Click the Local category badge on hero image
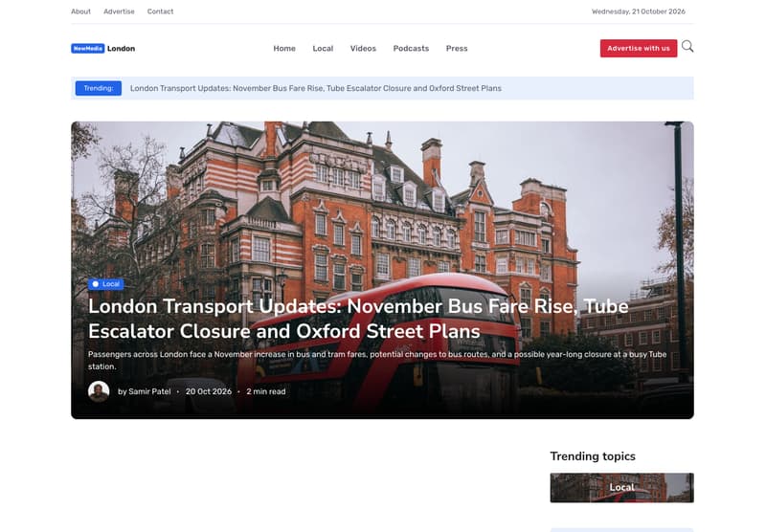The image size is (766, 532). tap(105, 284)
